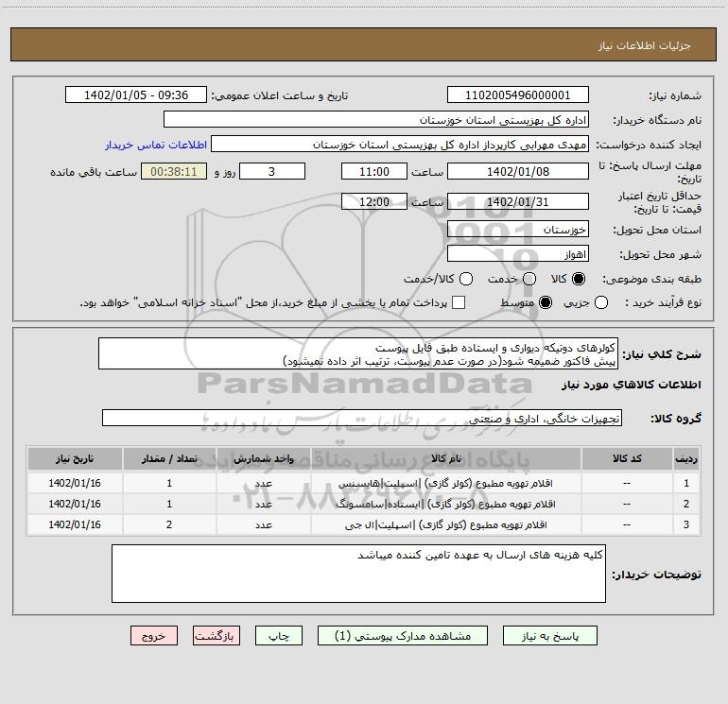Click the date cell 1402/01/16 in row 1
The image size is (728, 704).
click(x=75, y=483)
